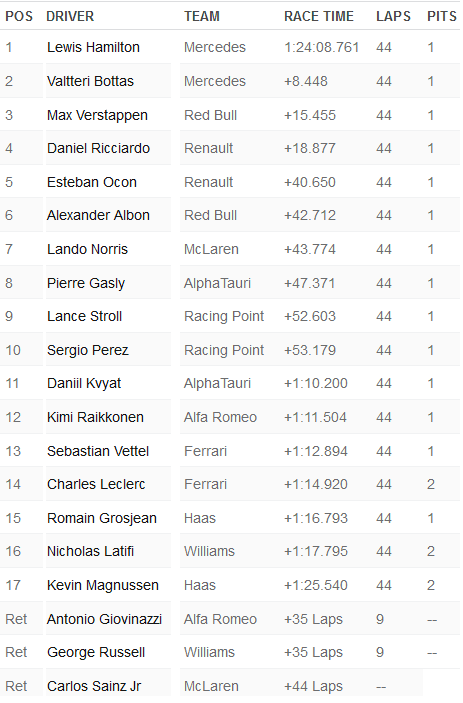Click the PITS column header
Viewport: 463px width, 703px height.
[441, 17]
